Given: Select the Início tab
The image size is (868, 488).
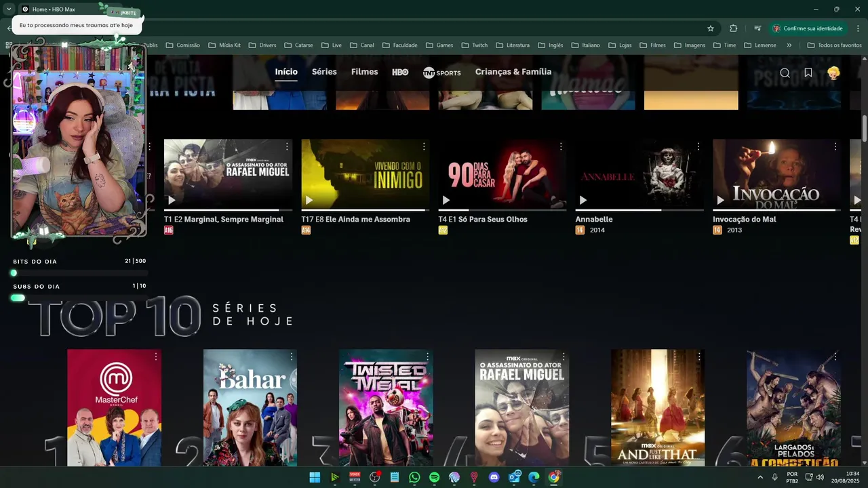Looking at the screenshot, I should (x=286, y=72).
